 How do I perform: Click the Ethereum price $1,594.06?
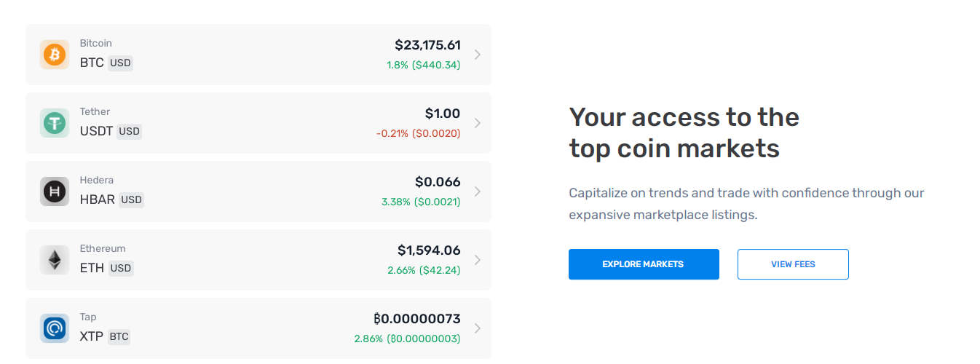pyautogui.click(x=429, y=250)
